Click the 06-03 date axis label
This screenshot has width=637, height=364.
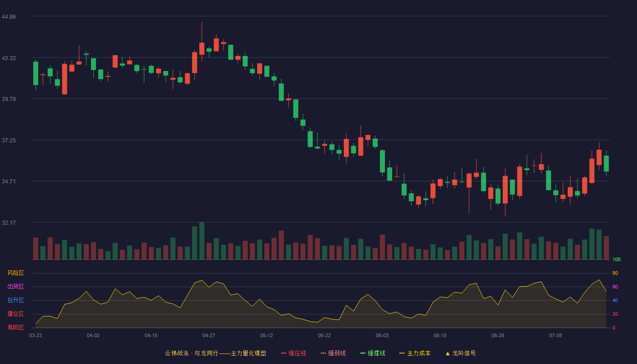click(382, 335)
